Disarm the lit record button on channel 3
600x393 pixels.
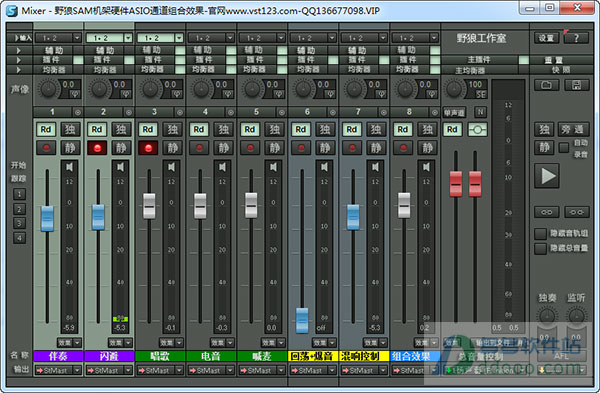[x=148, y=148]
